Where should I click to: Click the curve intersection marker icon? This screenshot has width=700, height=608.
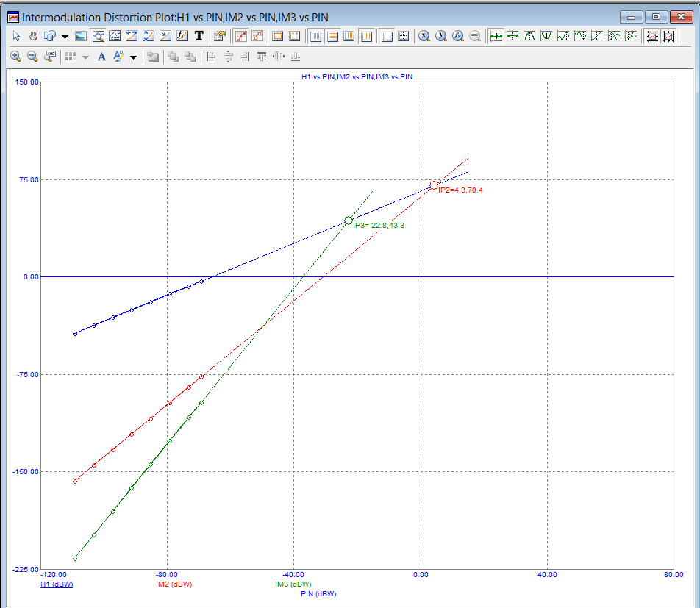coord(614,36)
